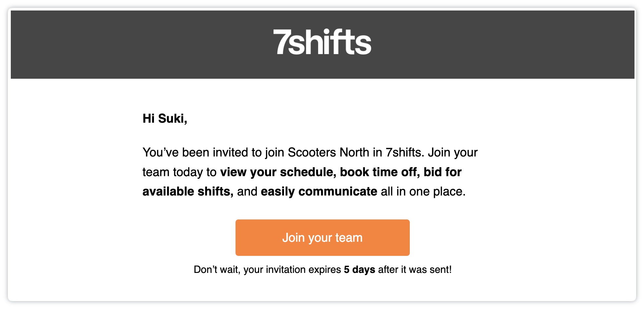Click 'Join your' ending the first line
The width and height of the screenshot is (644, 309).
453,153
